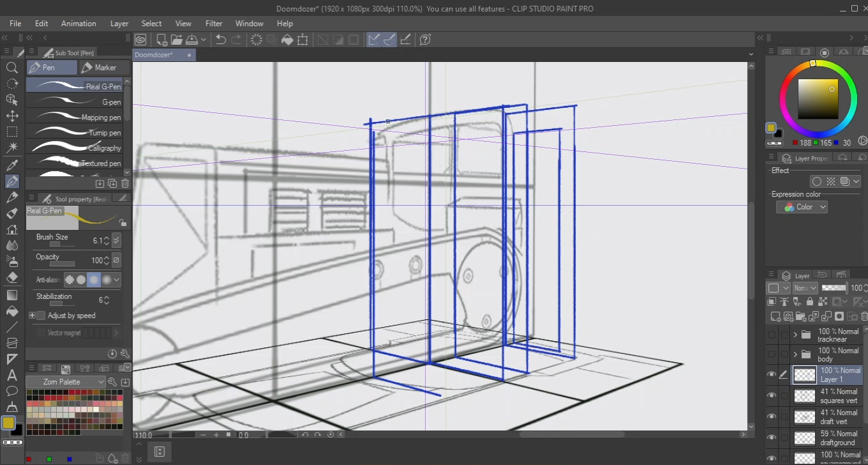Select the Move layer tool
Viewport: 868px width, 465px height.
coord(12,116)
